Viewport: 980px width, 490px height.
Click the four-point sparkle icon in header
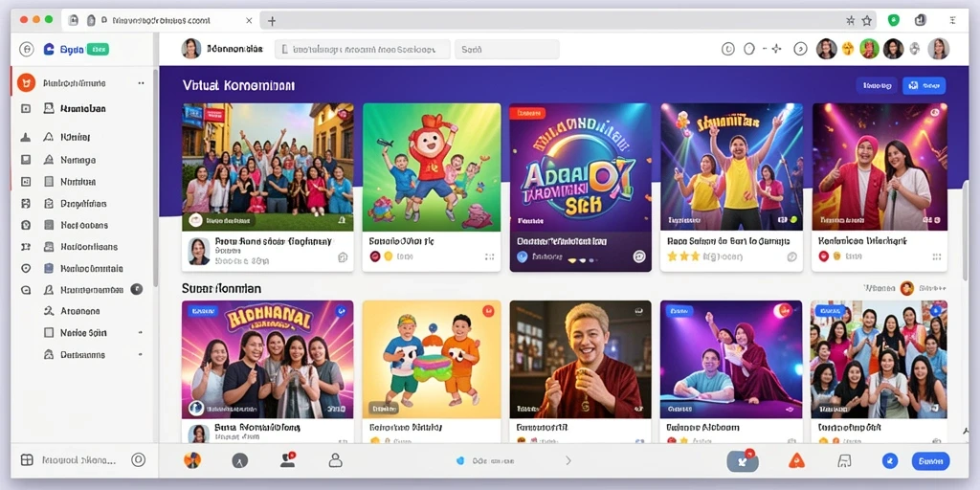(776, 49)
